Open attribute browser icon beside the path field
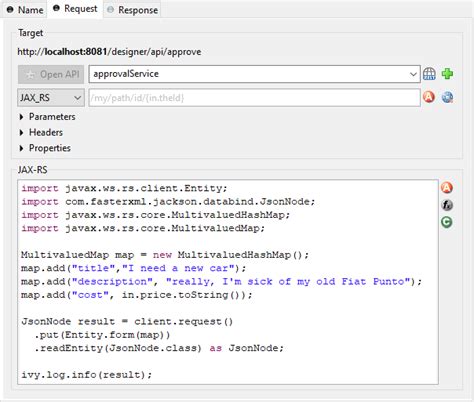Screen dimensions: 474x402 pos(429,97)
